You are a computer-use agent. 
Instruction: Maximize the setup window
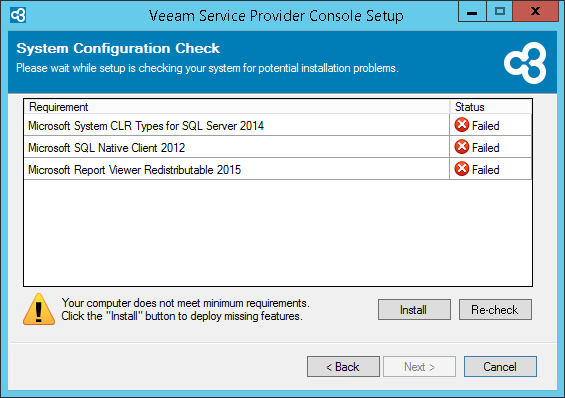tap(499, 11)
